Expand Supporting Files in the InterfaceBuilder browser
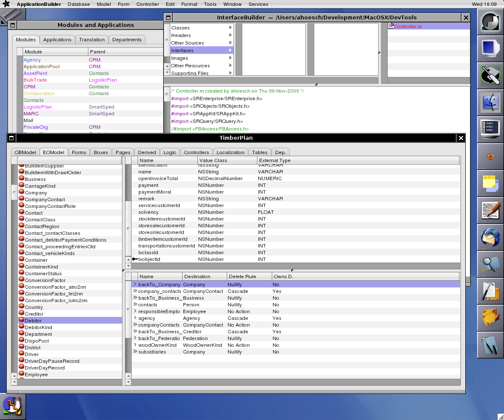 pyautogui.click(x=231, y=73)
